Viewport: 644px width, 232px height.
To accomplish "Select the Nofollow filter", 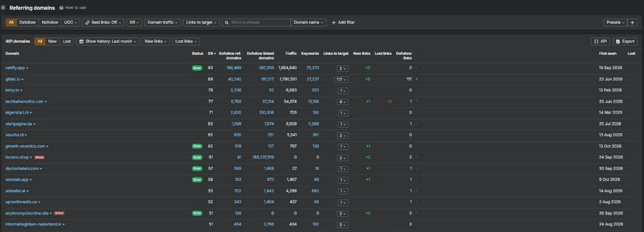I will tap(50, 22).
